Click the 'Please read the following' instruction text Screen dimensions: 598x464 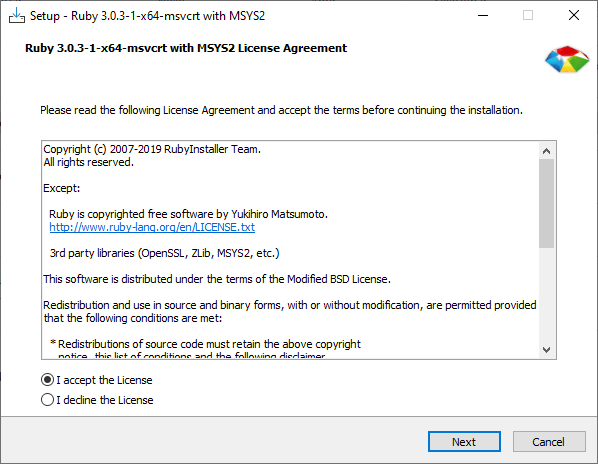(x=281, y=110)
